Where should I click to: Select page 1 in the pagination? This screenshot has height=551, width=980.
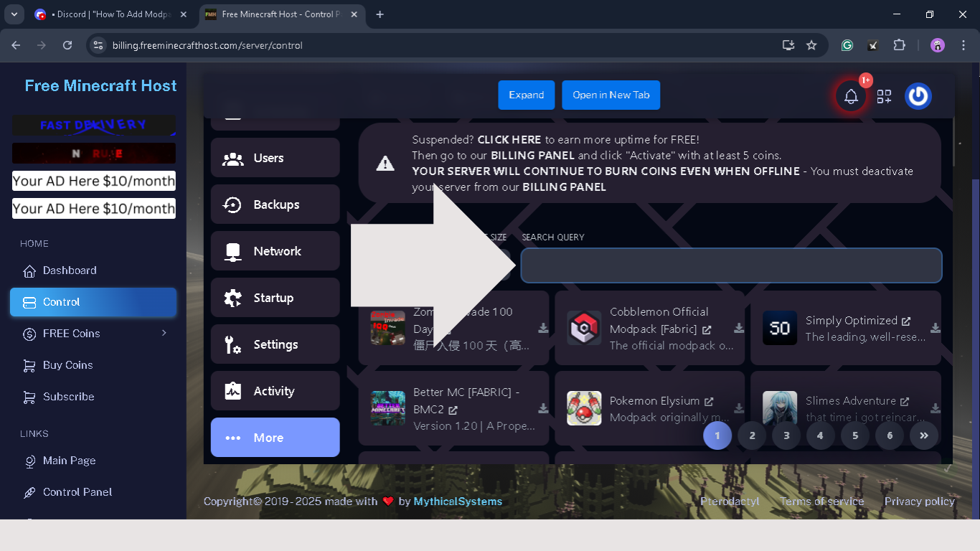coord(717,435)
